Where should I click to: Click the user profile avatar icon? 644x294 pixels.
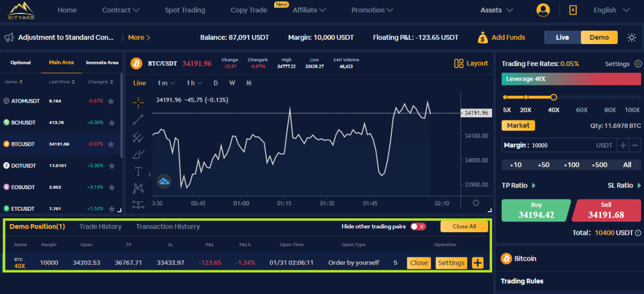[543, 10]
